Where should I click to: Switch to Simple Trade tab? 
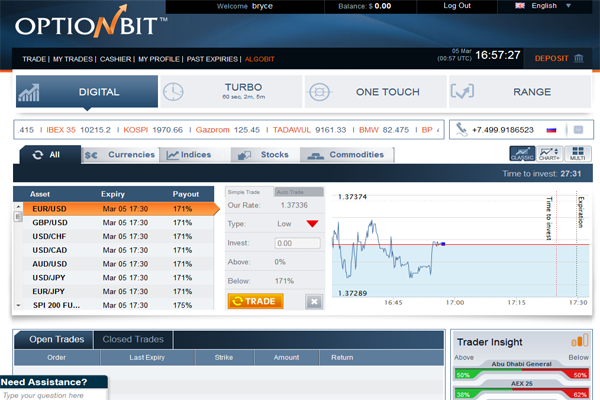[249, 192]
